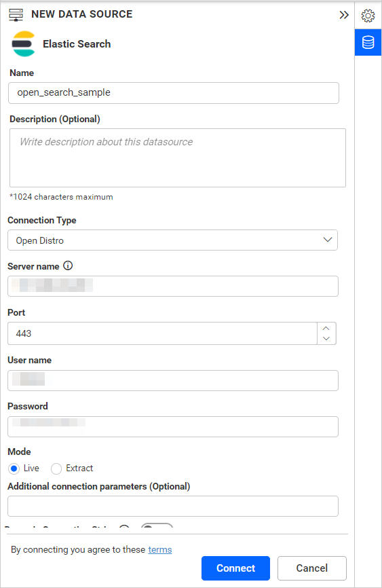Click the Port number field
This screenshot has width=382, height=588.
[162, 333]
